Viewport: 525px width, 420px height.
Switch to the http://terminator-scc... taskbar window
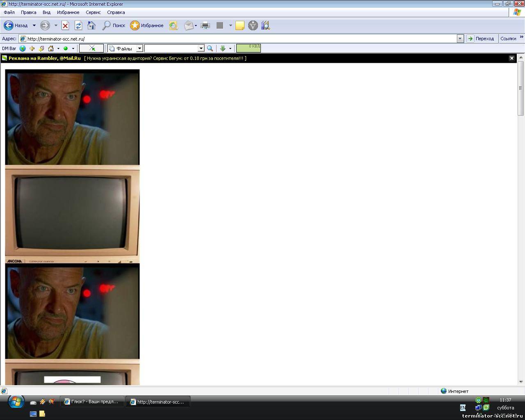158,402
